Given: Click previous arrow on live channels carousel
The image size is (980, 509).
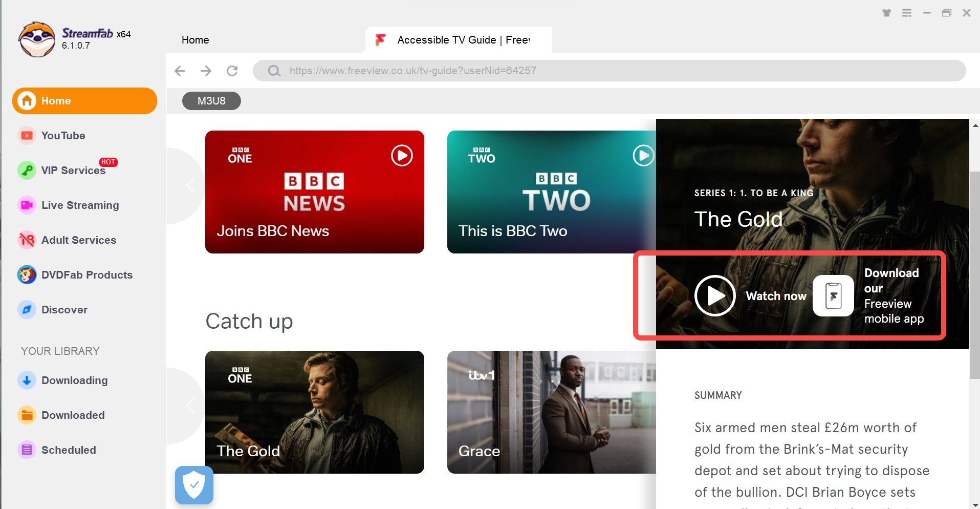Looking at the screenshot, I should click(189, 185).
